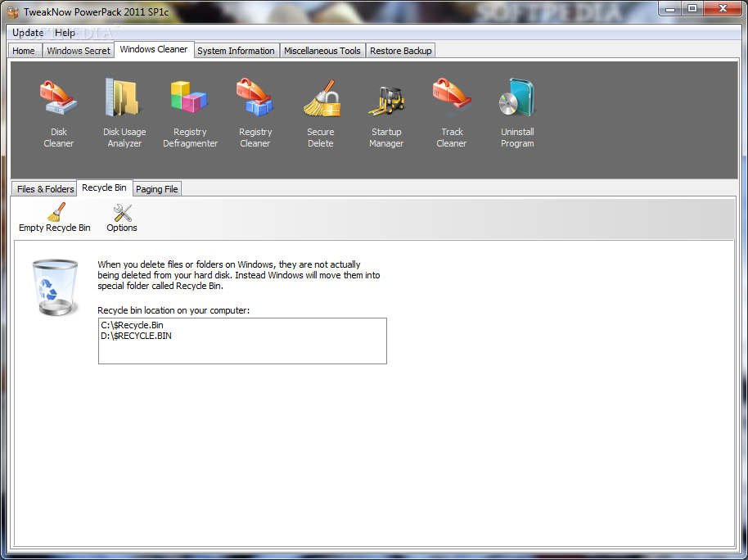Click the TweakNow title bar app icon
Viewport: 748px width, 560px height.
click(x=13, y=11)
